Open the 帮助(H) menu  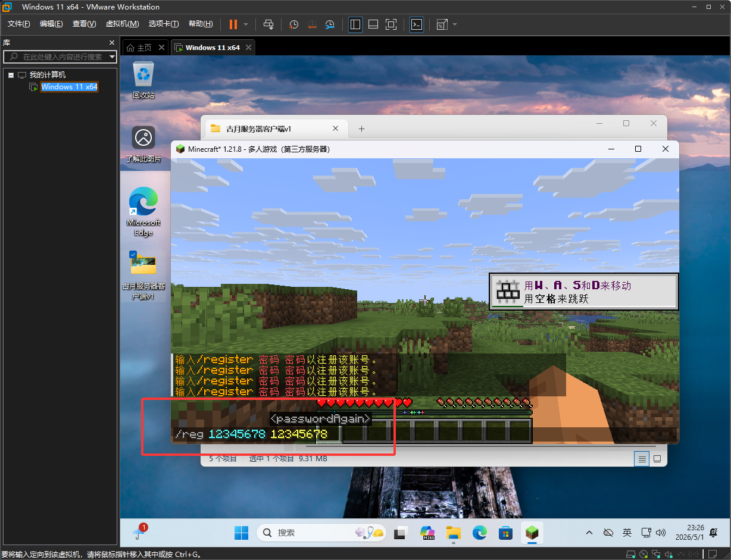pyautogui.click(x=201, y=24)
